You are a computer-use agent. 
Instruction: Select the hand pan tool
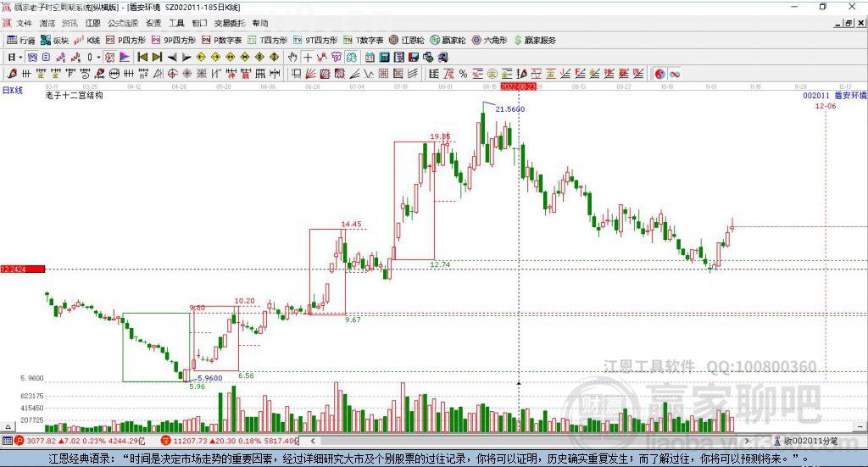[x=292, y=57]
